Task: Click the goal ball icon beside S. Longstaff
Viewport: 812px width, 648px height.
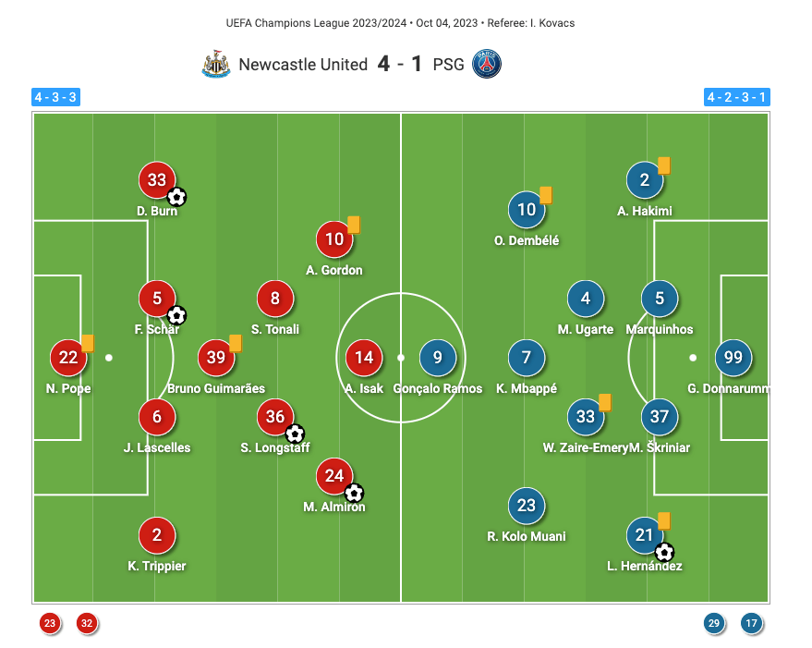Action: pos(295,433)
